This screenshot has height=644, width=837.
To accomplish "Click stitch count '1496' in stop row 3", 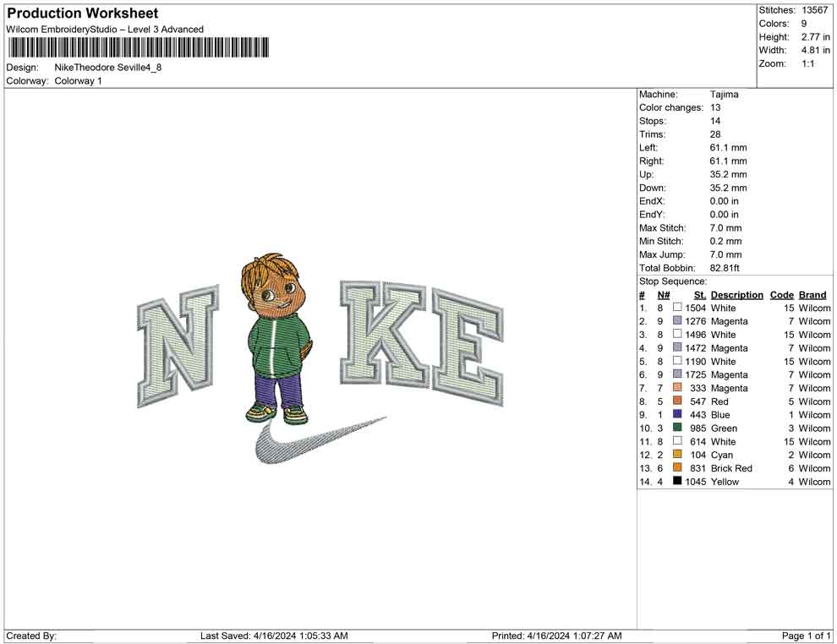I will pos(696,335).
